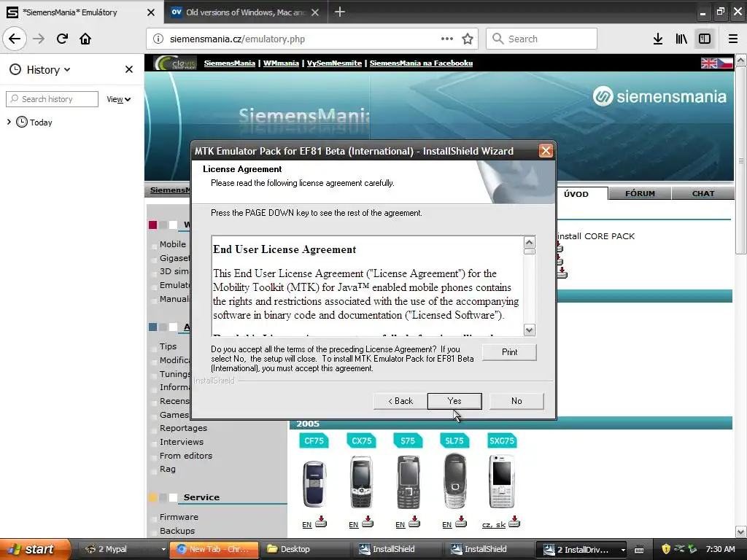Open SXG75 phone thumbnail
The height and width of the screenshot is (560, 747).
click(501, 481)
